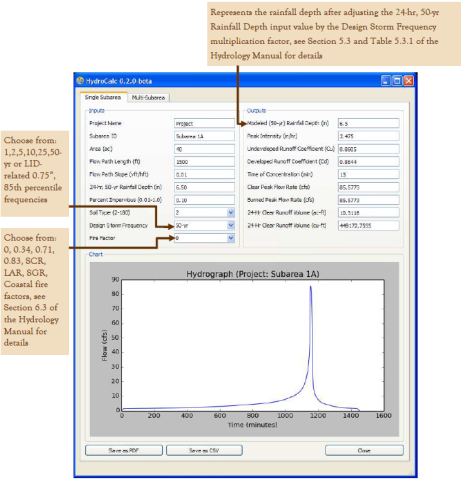
Task: Click the Save as CSV button
Action: click(204, 450)
